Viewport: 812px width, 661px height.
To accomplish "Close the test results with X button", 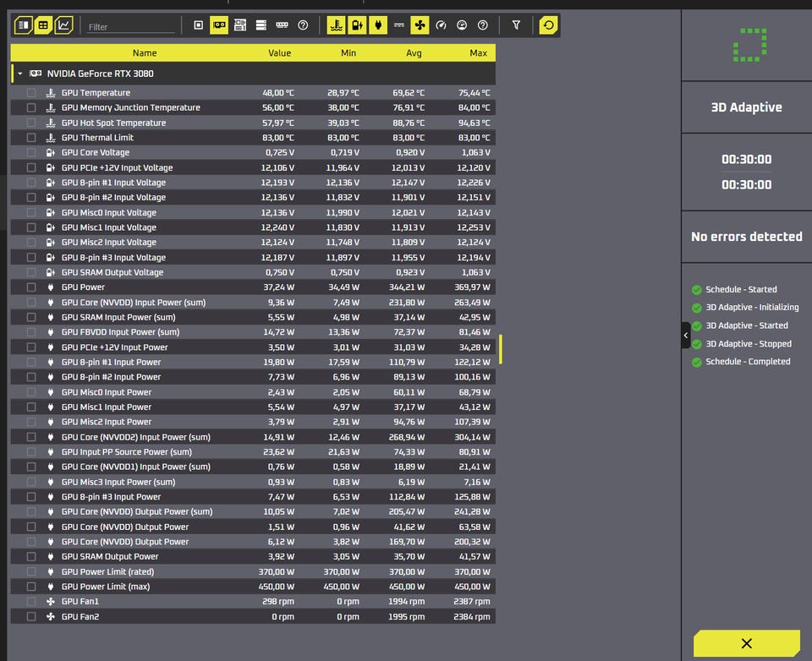I will tap(746, 643).
